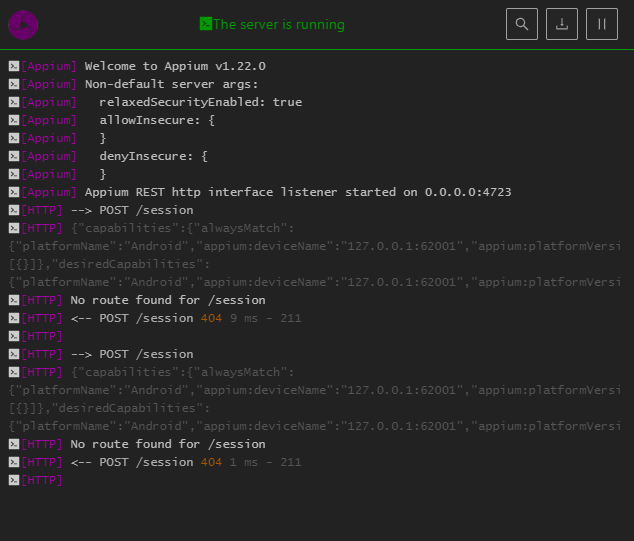
Task: Click the first "No route found for /session" line
Action: pyautogui.click(x=168, y=300)
